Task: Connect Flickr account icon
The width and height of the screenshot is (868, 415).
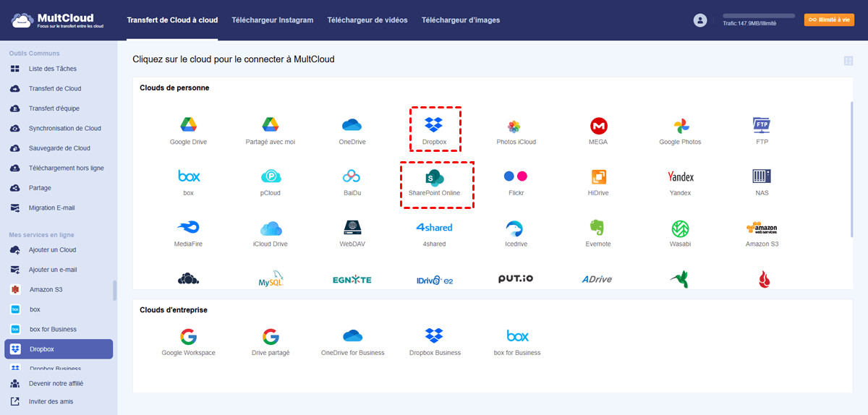Action: (x=516, y=176)
